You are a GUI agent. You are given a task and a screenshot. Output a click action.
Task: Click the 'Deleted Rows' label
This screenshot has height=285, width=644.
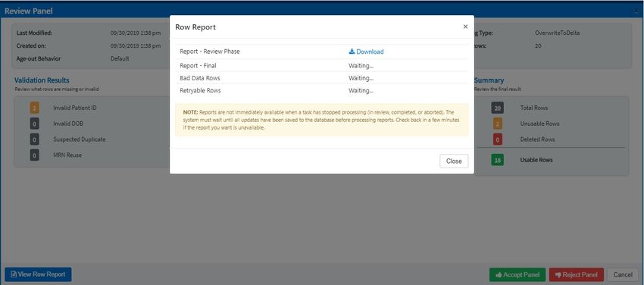click(537, 139)
